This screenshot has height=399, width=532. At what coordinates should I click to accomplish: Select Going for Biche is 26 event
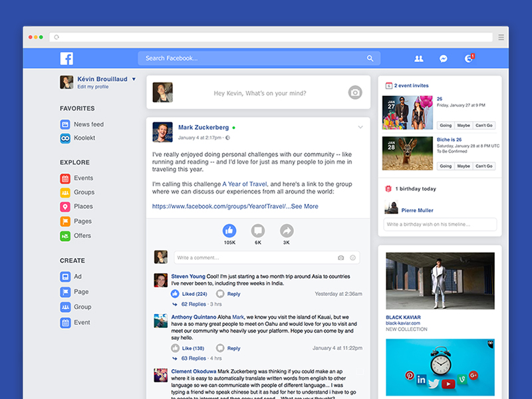446,166
